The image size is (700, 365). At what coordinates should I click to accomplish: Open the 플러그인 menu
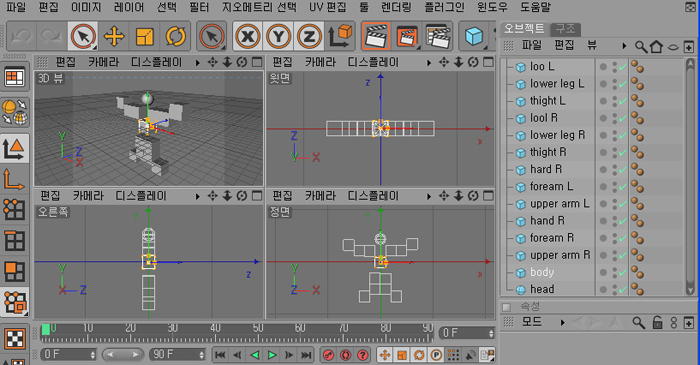444,7
